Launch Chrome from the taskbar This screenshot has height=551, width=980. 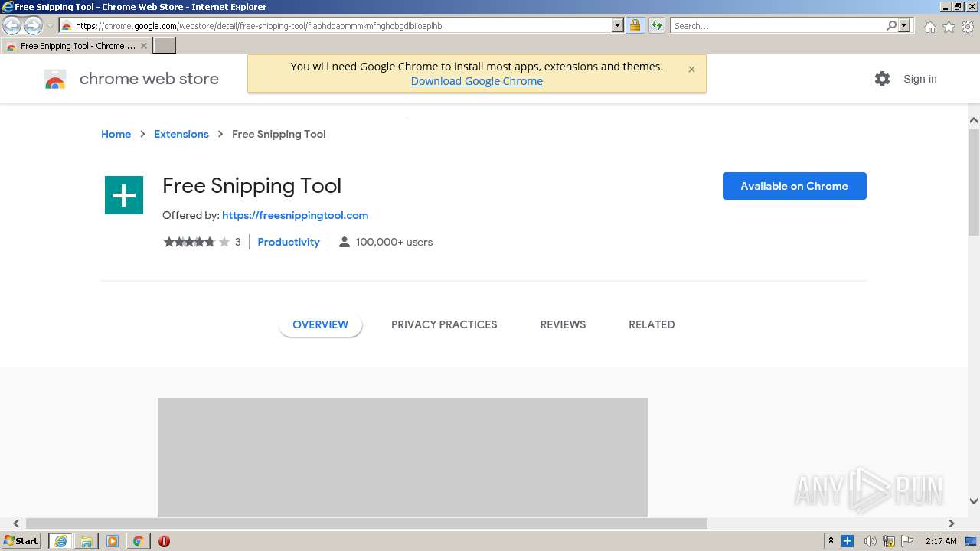138,541
